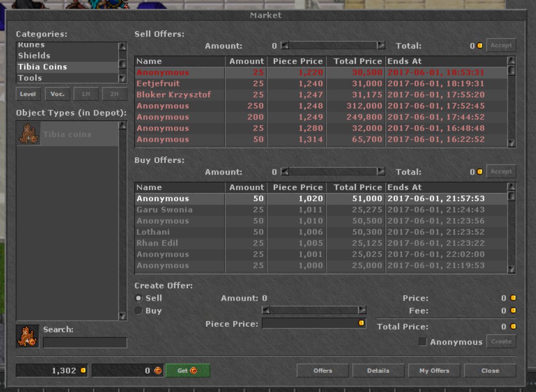536x392 pixels.
Task: Click gold coin icon beside Buy Offers Total
Action: (480, 172)
